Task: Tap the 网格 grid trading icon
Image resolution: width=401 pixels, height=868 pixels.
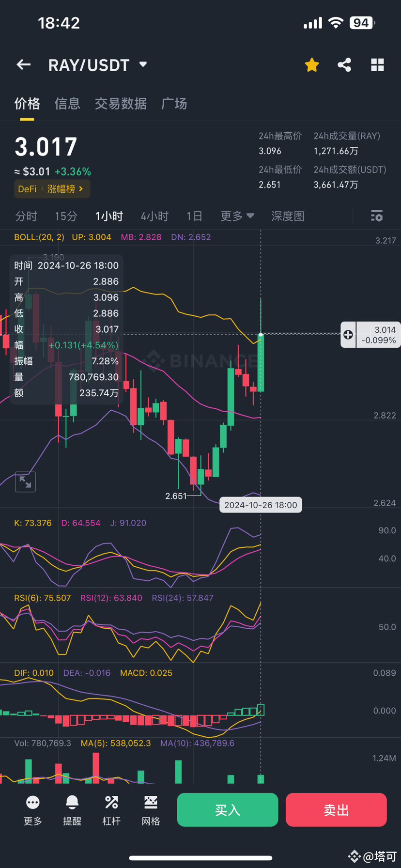Action: coord(151,810)
